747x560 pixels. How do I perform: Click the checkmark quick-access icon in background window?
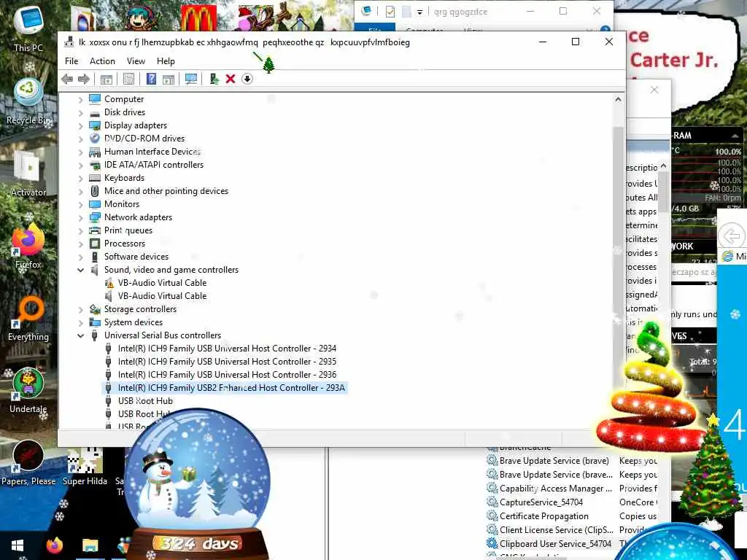click(x=390, y=12)
